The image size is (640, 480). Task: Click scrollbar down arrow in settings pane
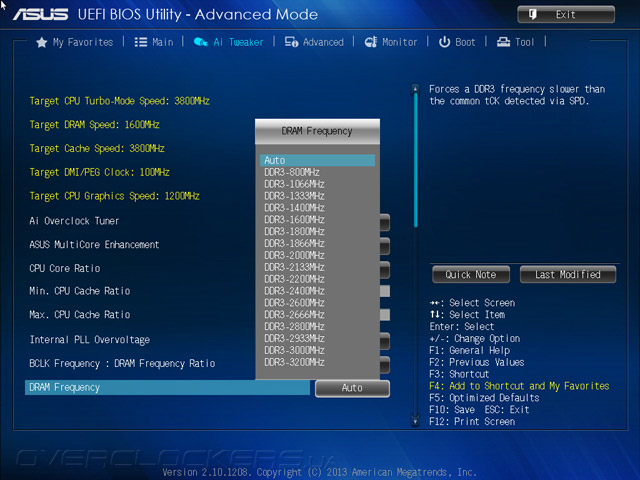coord(415,422)
